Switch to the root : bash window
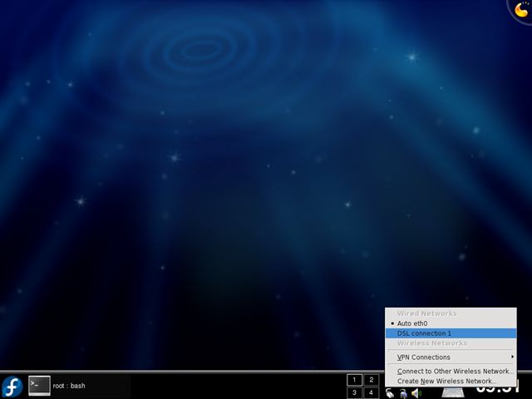This screenshot has height=399, width=532. 79,386
